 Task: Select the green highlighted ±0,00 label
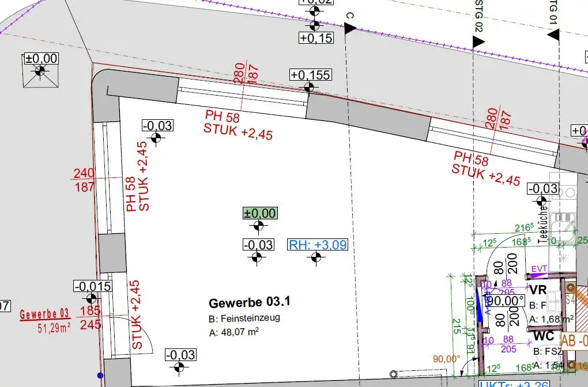click(260, 213)
